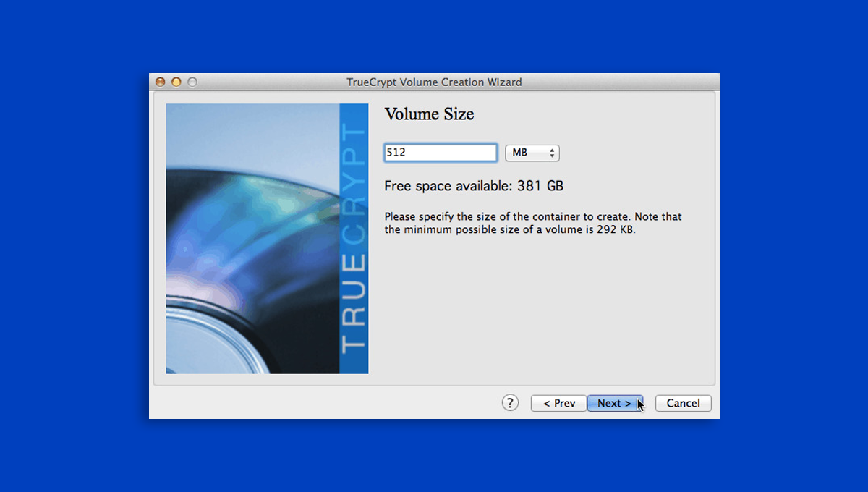Click into the volume size field showing 512

click(x=441, y=153)
